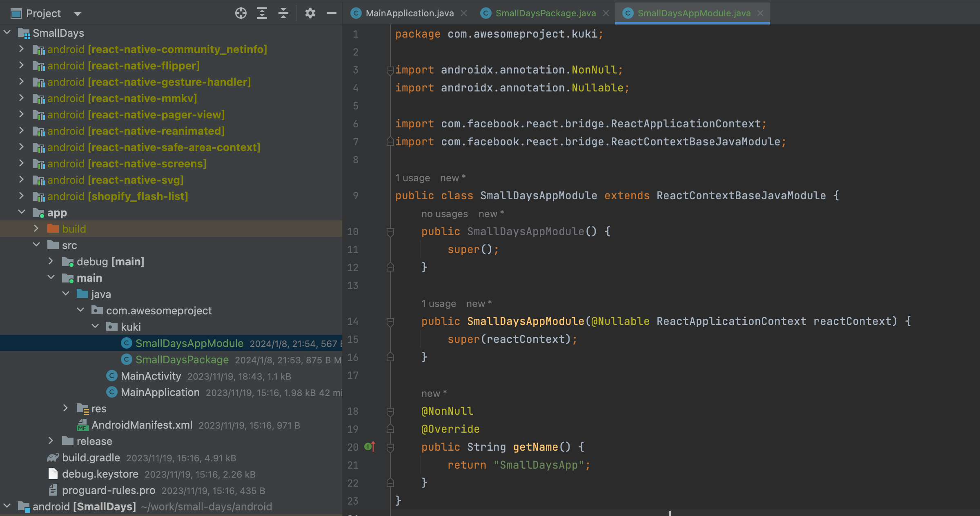Close the SmallDaysAppModule.java tab
The height and width of the screenshot is (516, 980).
pos(760,13)
